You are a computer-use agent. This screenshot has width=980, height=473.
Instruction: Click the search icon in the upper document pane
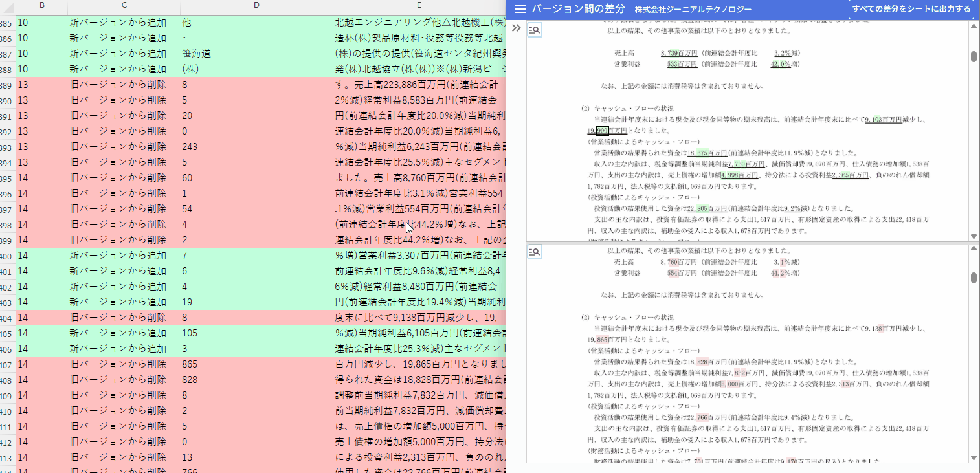click(x=535, y=30)
